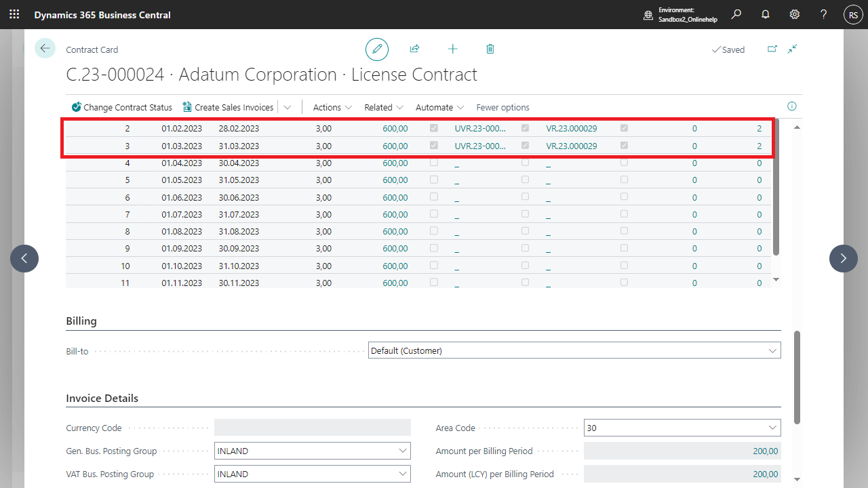This screenshot has width=868, height=488.
Task: Click the page vertical scrollbar
Action: (797, 377)
